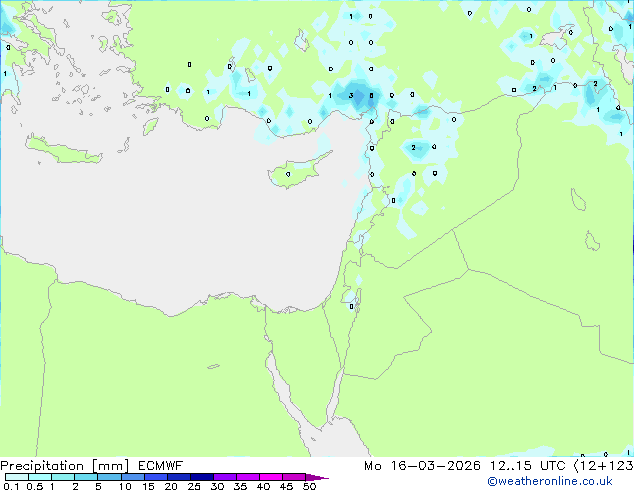
Task: Click the '0.5' legend scale number
Action: coord(35,486)
